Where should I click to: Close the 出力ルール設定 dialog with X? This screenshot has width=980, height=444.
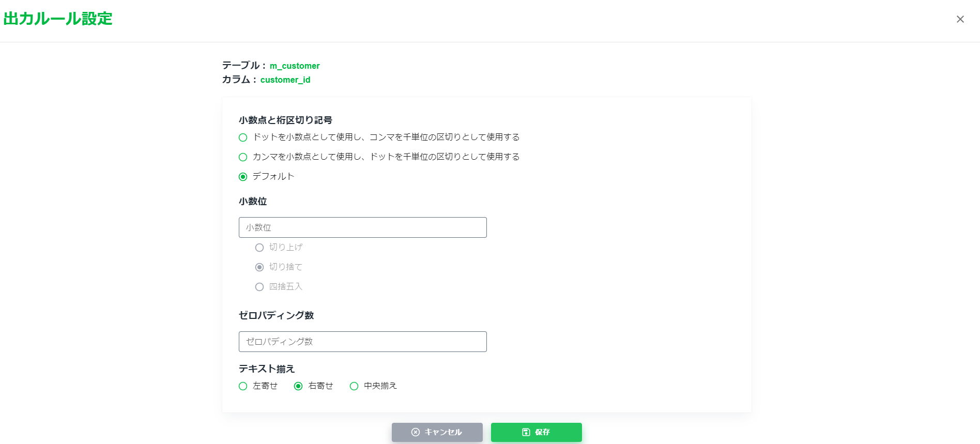point(960,19)
